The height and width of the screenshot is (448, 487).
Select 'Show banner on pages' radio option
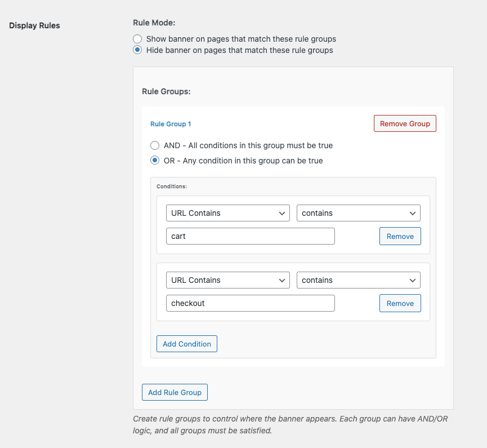(x=137, y=39)
